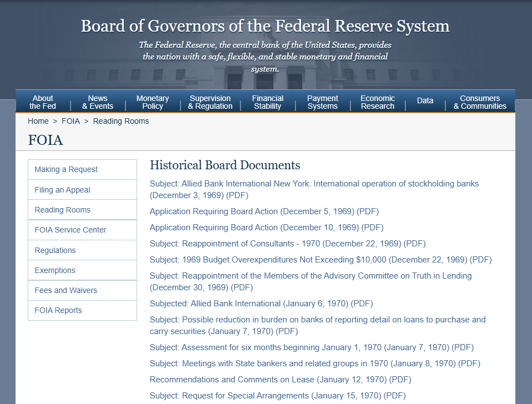This screenshot has width=532, height=404.
Task: Open Reappointment of Consultants 1970 PDF
Action: pos(288,244)
